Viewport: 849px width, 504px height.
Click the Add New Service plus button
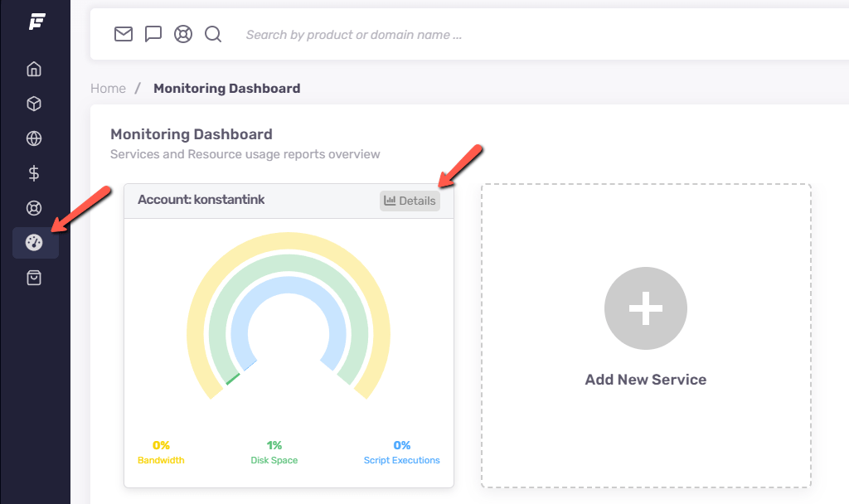(x=645, y=308)
